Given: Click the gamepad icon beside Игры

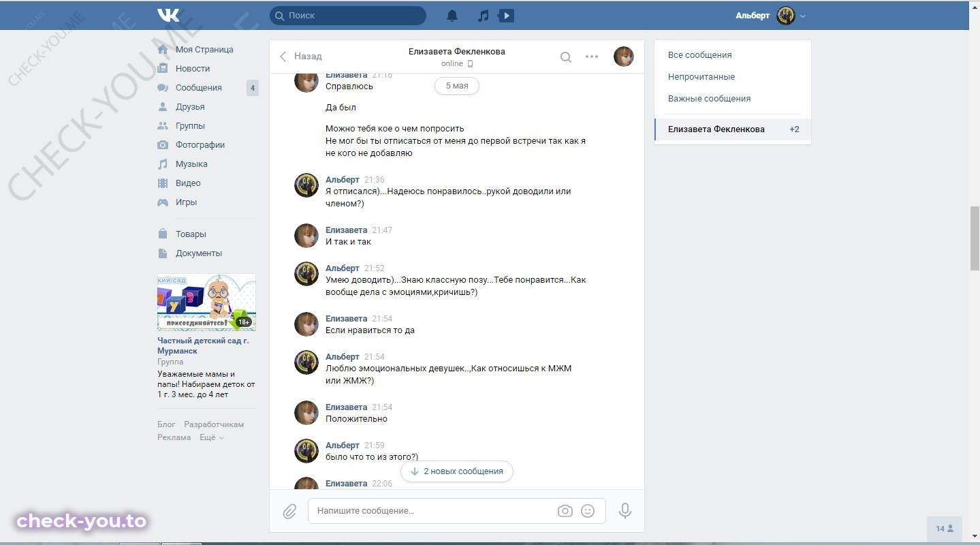Looking at the screenshot, I should click(163, 202).
